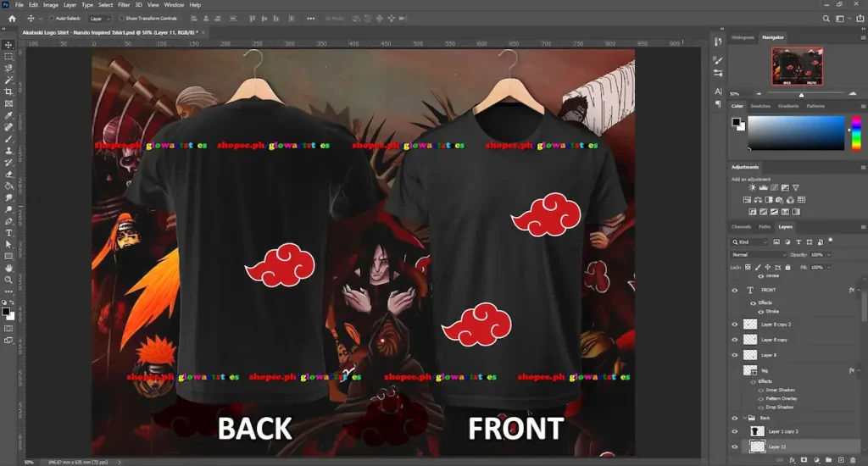
Task: Click the Navigator zoom-in mountain button
Action: [x=853, y=93]
